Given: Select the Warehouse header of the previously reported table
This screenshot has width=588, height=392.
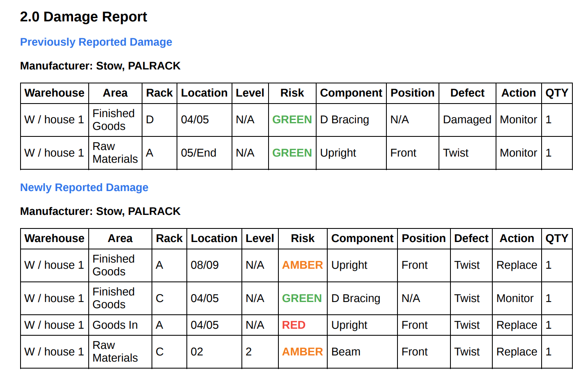Looking at the screenshot, I should pyautogui.click(x=54, y=93).
